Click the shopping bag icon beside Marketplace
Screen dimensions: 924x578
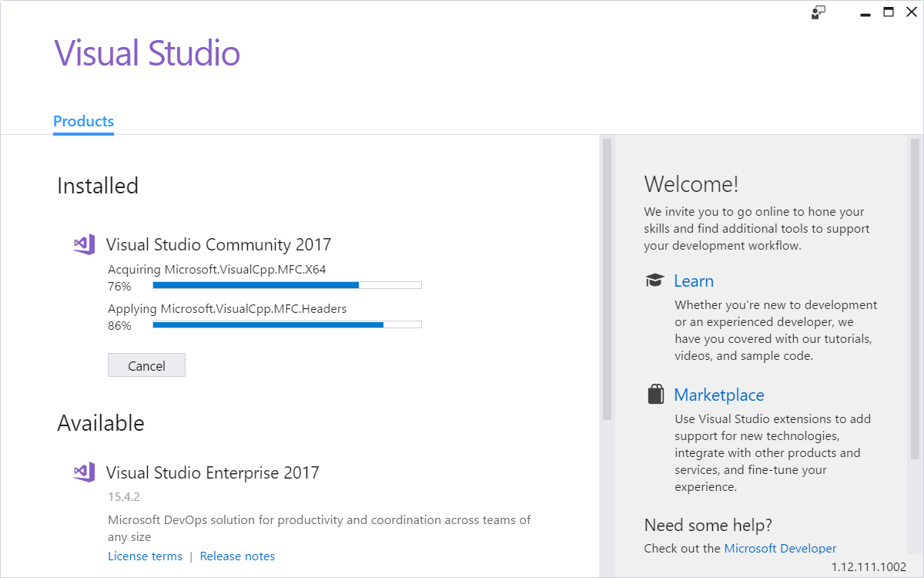click(655, 395)
